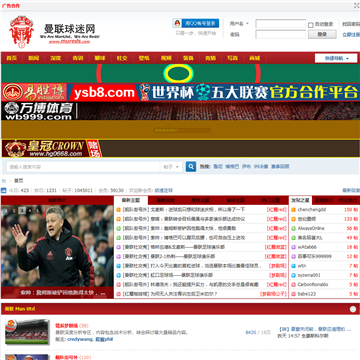Image resolution: width=360 pixels, height=360 pixels.
Task: Click orange bullet icon next to chenchengdd
Action: point(293,210)
